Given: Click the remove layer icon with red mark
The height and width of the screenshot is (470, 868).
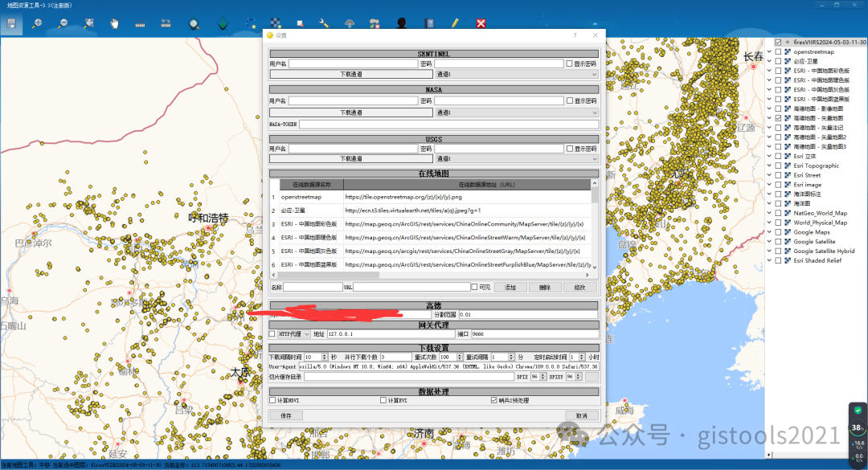Looking at the screenshot, I should coord(300,24).
